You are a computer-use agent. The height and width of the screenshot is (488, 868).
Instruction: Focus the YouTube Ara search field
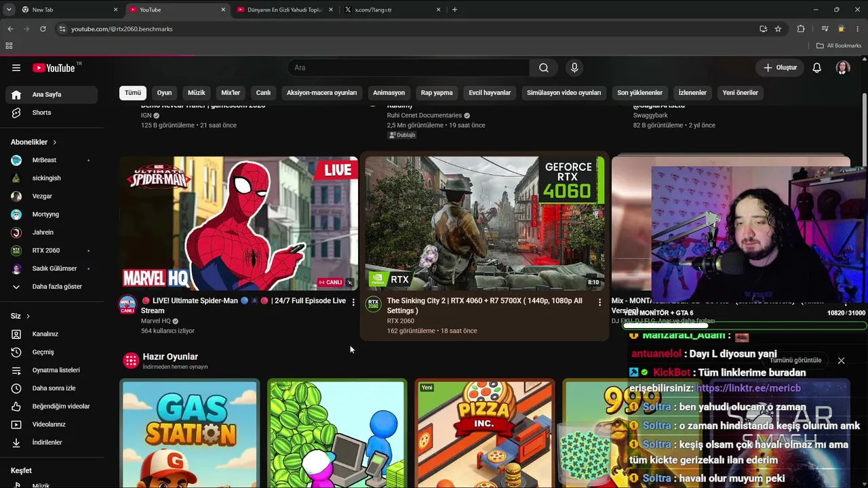(409, 68)
